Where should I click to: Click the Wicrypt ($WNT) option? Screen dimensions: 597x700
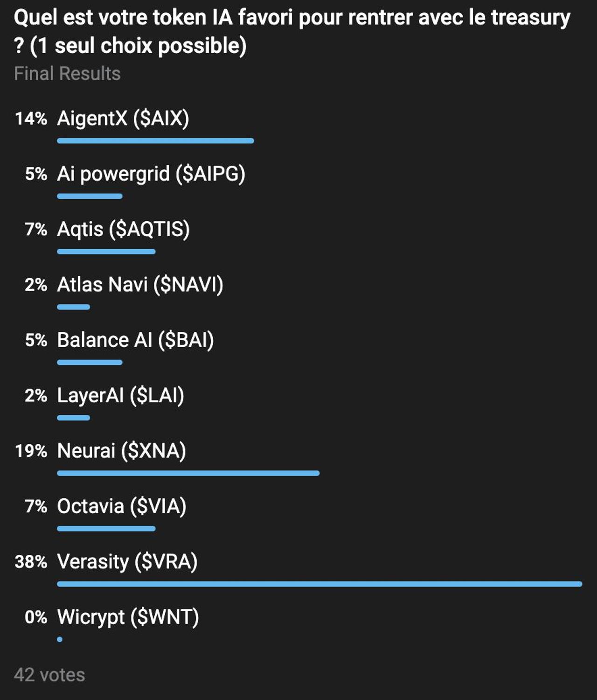(128, 617)
